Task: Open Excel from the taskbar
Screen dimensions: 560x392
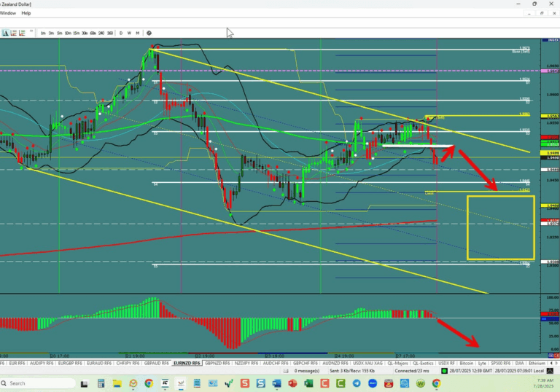Action: (308, 383)
